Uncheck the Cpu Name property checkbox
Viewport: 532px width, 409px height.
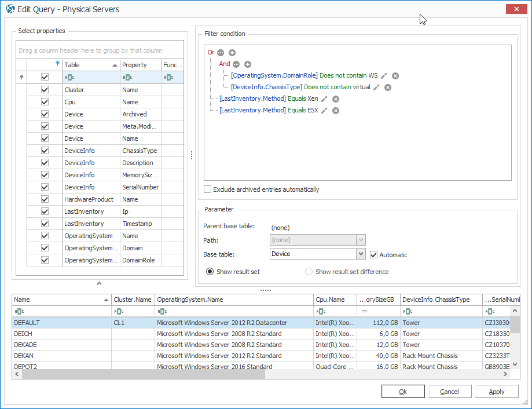tap(45, 102)
